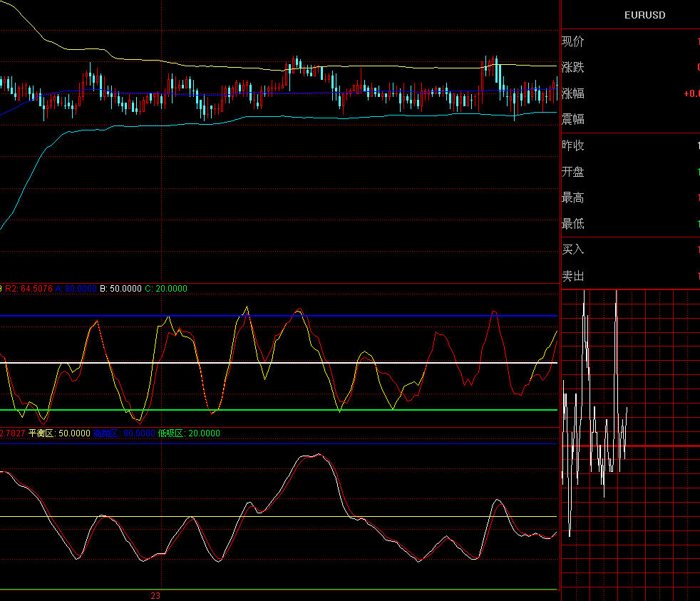This screenshot has width=700, height=601.
Task: Click the date marker 23 on time axis
Action: (155, 595)
